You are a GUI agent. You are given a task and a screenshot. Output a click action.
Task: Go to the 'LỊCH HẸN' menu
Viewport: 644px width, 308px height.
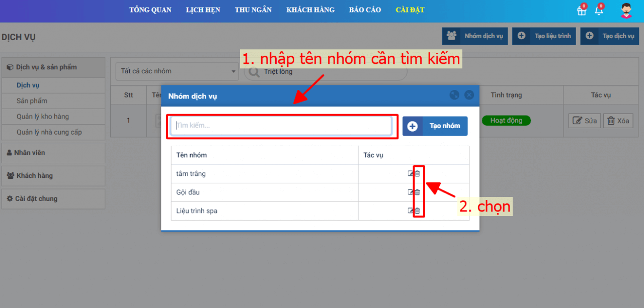(203, 10)
